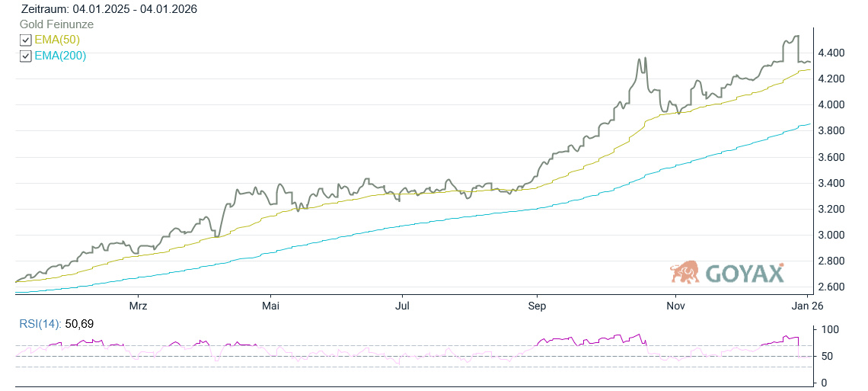Click the 3.400 price axis label
This screenshot has height=391, width=868.
[830, 183]
